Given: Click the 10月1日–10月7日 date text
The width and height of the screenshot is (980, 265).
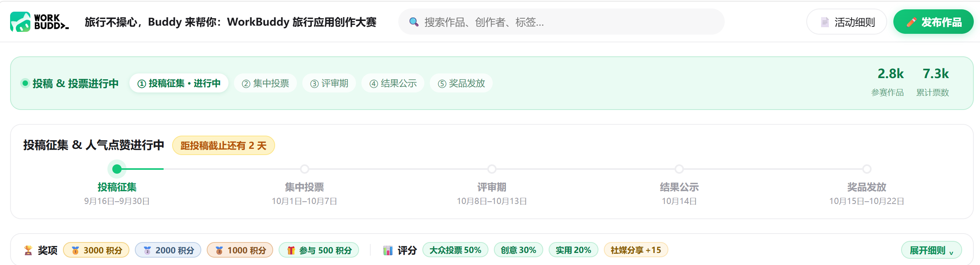Looking at the screenshot, I should pos(304,201).
